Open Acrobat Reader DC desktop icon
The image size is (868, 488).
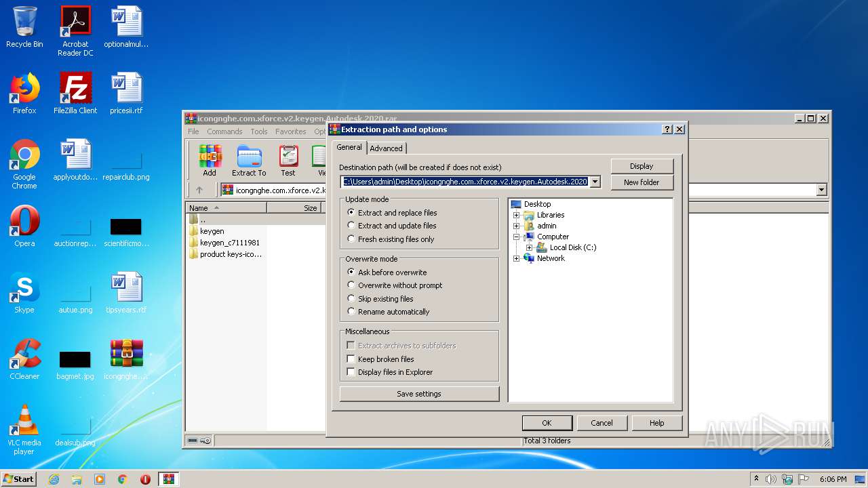coord(75,31)
